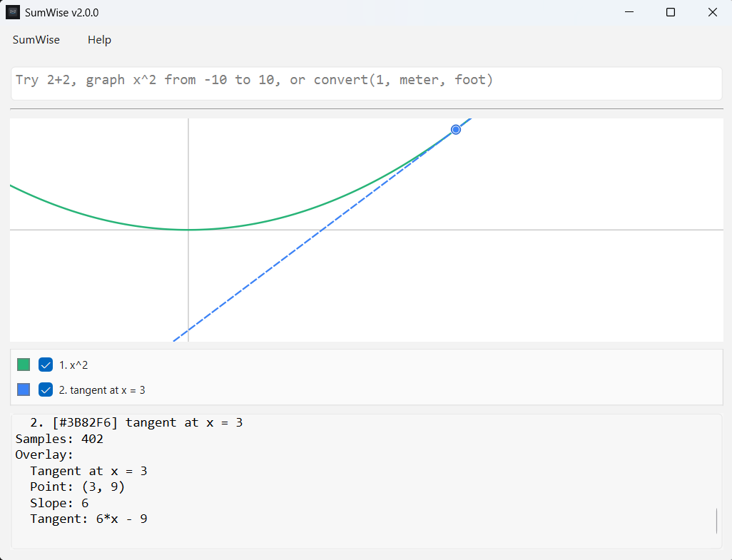Select the '2. tangent at x = 3' legend label

click(102, 390)
